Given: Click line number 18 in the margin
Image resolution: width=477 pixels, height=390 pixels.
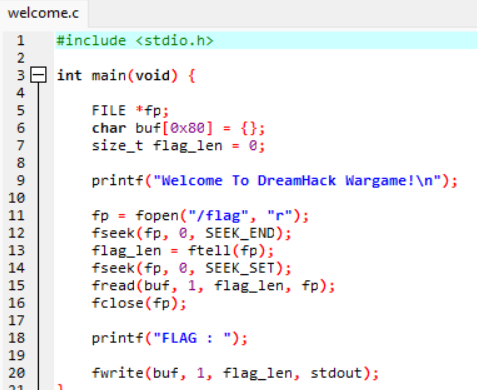Looking at the screenshot, I should [x=17, y=338].
